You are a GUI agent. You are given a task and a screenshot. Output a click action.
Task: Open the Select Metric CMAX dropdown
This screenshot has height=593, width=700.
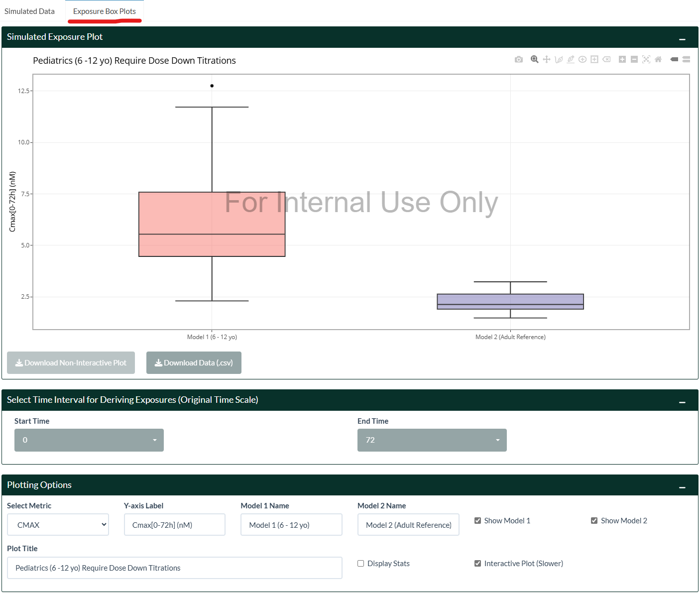[58, 525]
